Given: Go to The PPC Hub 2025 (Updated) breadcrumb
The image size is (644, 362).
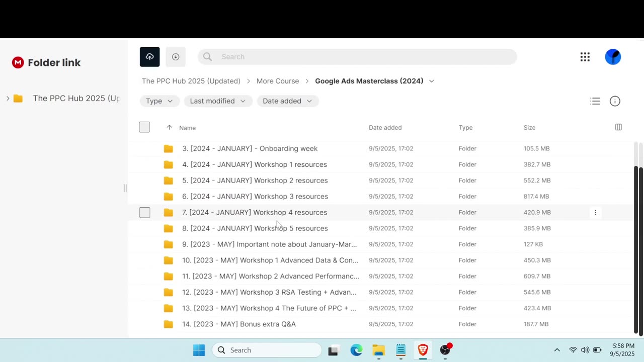Looking at the screenshot, I should tap(191, 81).
